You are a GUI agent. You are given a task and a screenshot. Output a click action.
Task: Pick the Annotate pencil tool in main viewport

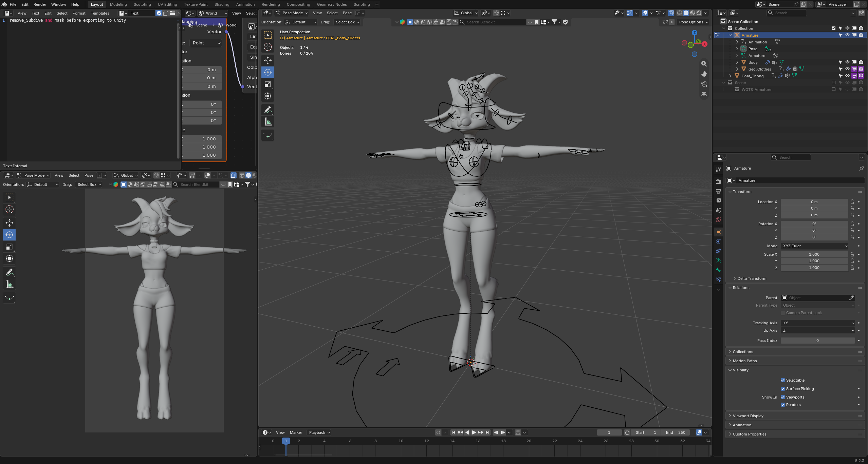click(268, 110)
